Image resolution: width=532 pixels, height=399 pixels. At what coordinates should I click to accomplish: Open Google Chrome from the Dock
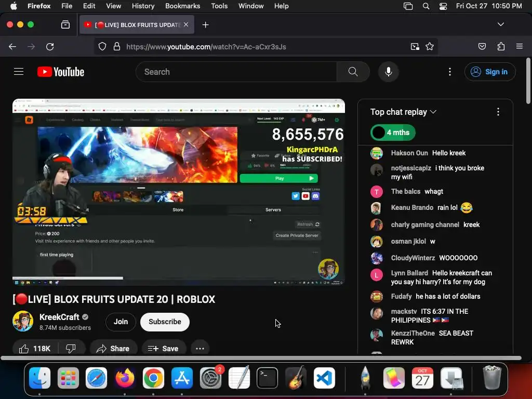point(153,378)
